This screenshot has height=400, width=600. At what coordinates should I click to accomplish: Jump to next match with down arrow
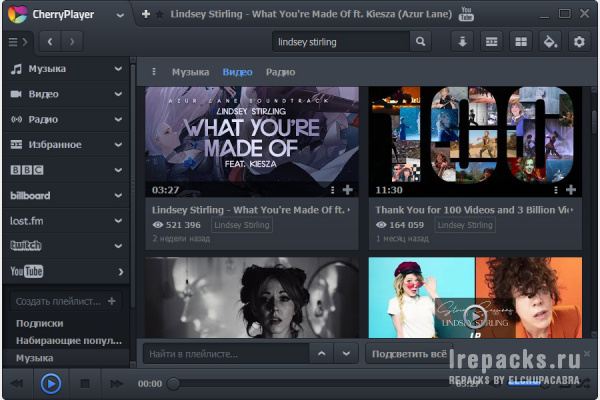[x=346, y=354]
